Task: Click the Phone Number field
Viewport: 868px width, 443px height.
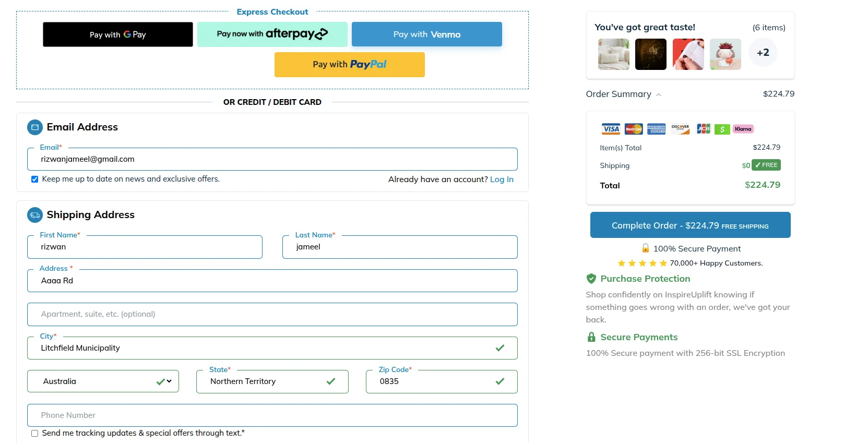Action: [x=272, y=415]
